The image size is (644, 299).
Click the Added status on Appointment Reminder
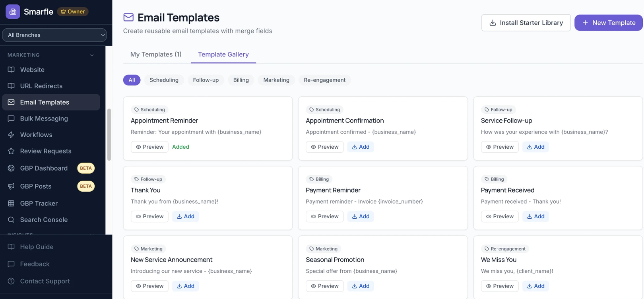(180, 147)
